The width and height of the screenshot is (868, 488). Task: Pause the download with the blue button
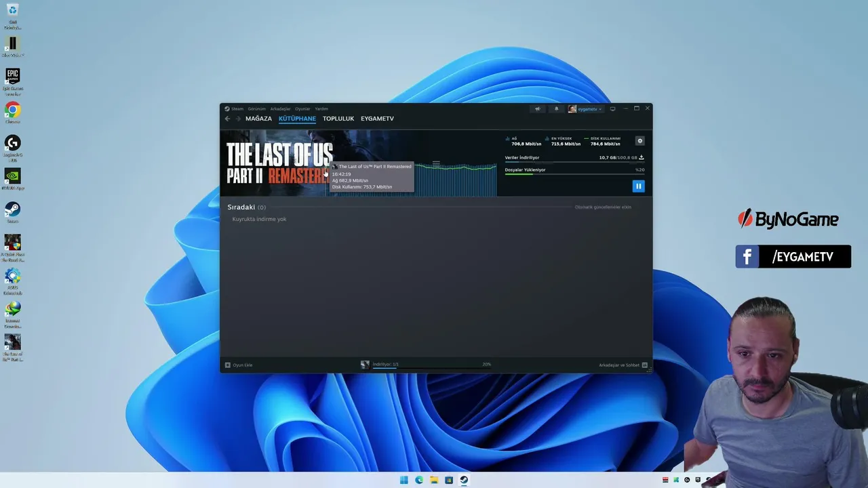click(638, 186)
